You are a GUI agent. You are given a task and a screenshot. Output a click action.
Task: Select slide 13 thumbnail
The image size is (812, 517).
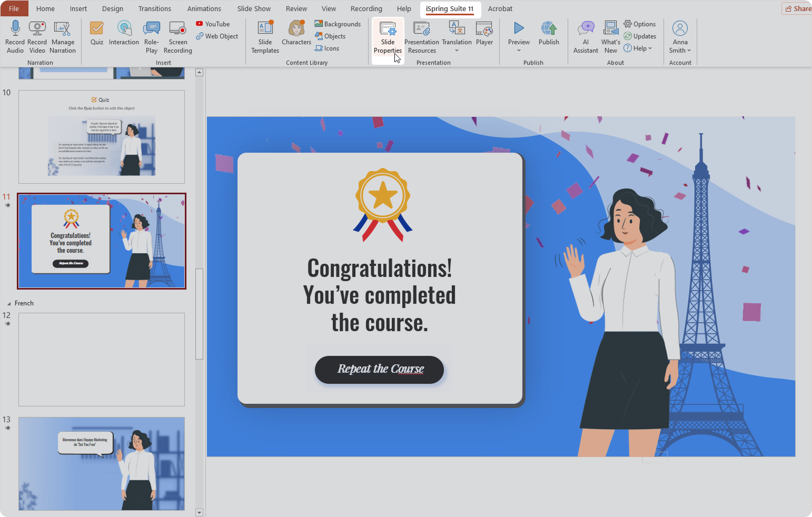(x=102, y=463)
